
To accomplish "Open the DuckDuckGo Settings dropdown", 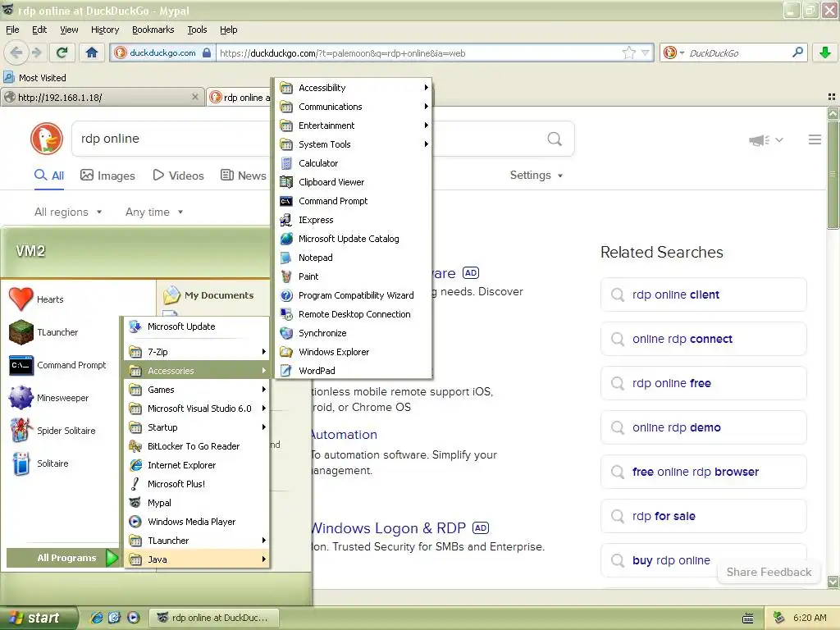I will [536, 176].
